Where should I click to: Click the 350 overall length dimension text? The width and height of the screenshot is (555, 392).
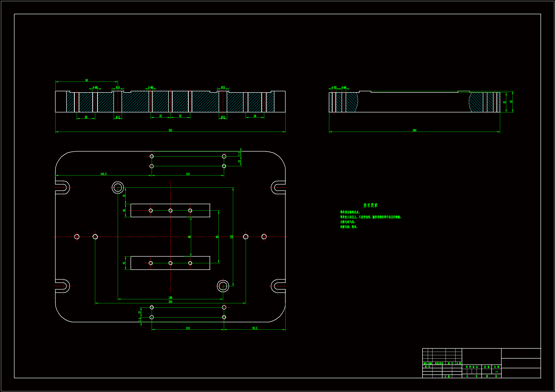point(170,130)
